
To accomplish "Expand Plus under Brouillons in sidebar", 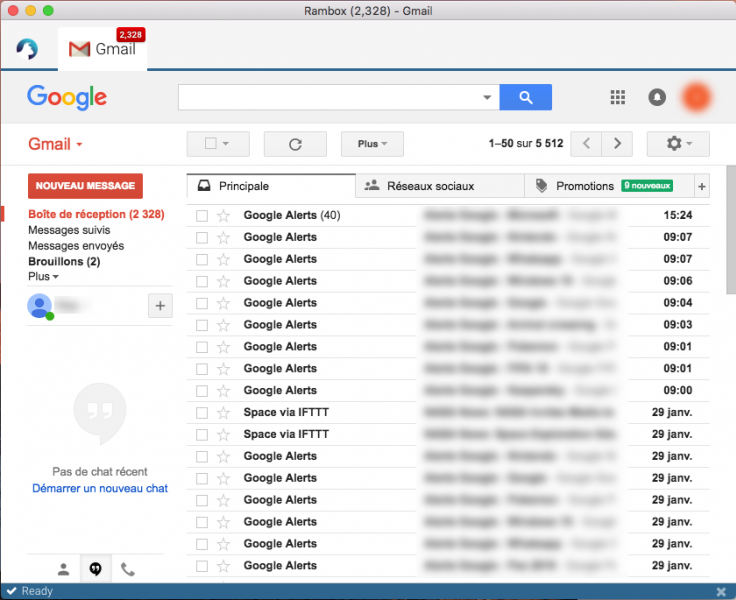I will click(x=43, y=277).
